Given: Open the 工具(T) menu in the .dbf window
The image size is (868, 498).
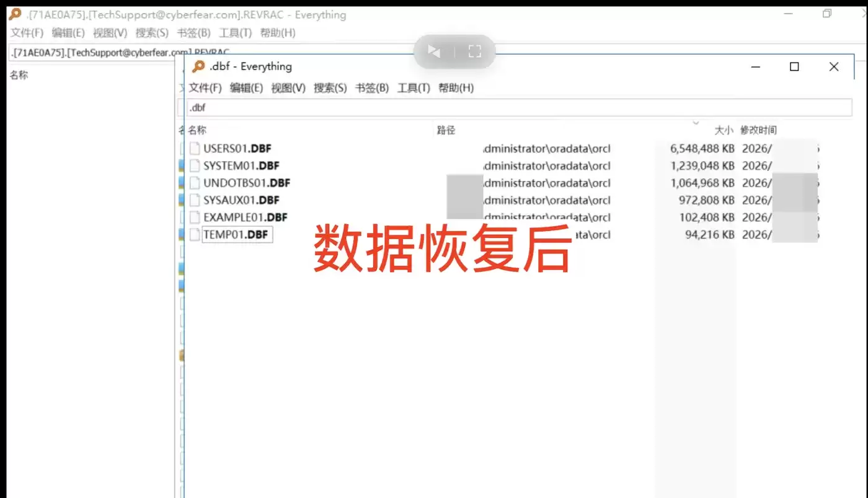Looking at the screenshot, I should (414, 88).
